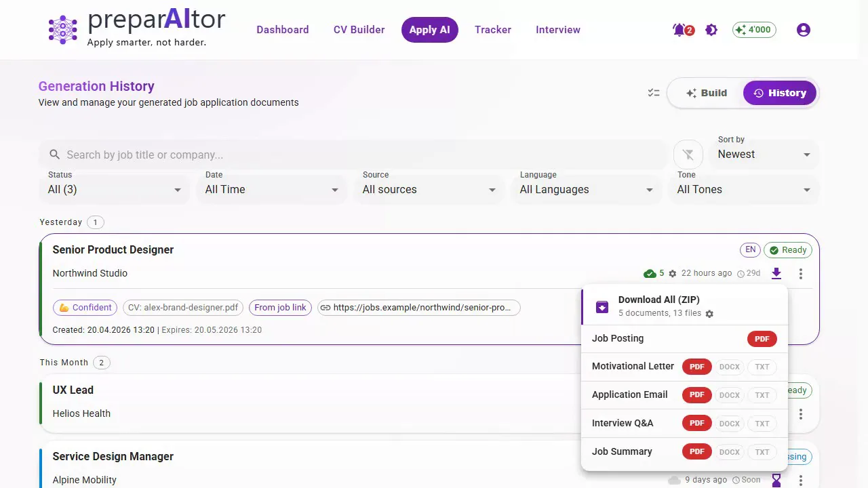Click the clock icon beside 29d
The image size is (868, 488).
point(741,274)
